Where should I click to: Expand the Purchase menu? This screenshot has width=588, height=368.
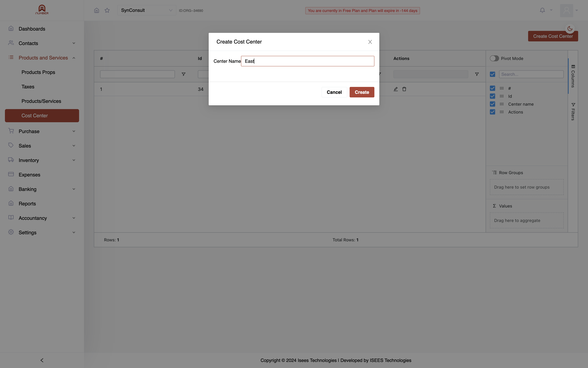[x=42, y=131]
